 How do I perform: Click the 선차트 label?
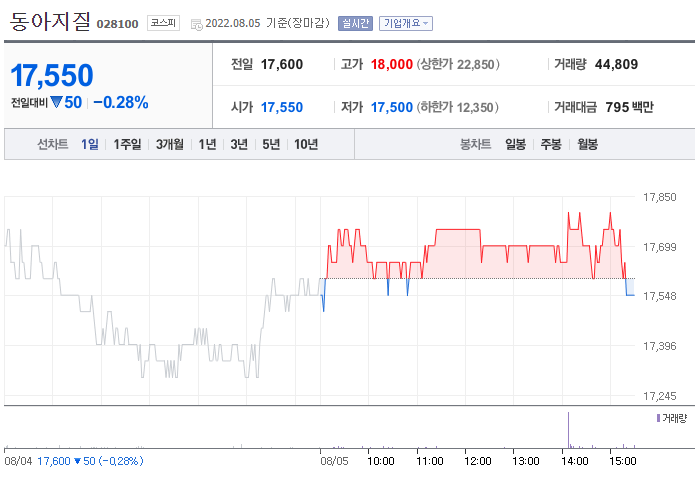tap(53, 144)
